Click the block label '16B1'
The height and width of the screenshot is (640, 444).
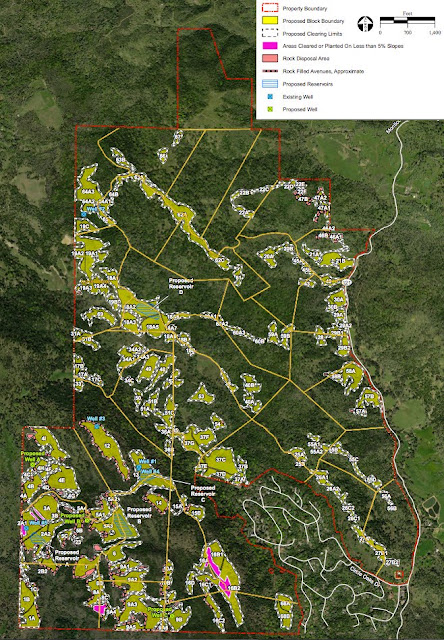coord(217,555)
